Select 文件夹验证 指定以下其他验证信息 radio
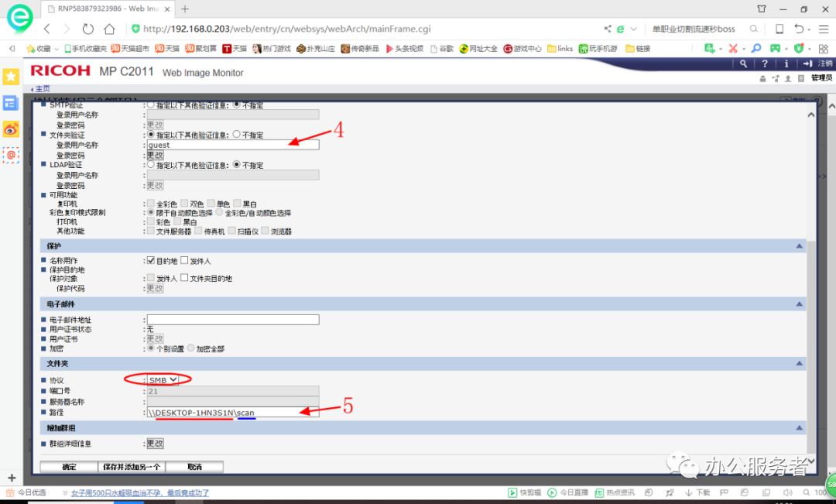Screen dimensions: 836x504 pos(151,135)
